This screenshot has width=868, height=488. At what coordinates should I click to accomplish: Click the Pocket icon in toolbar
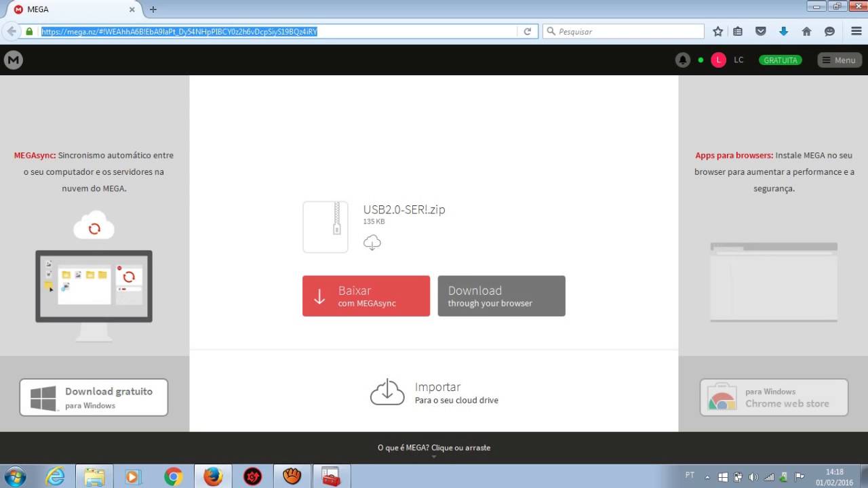click(x=761, y=31)
